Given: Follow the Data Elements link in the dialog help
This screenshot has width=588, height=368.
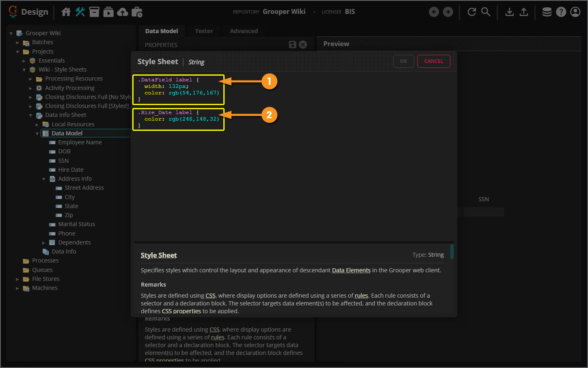Looking at the screenshot, I should point(351,270).
